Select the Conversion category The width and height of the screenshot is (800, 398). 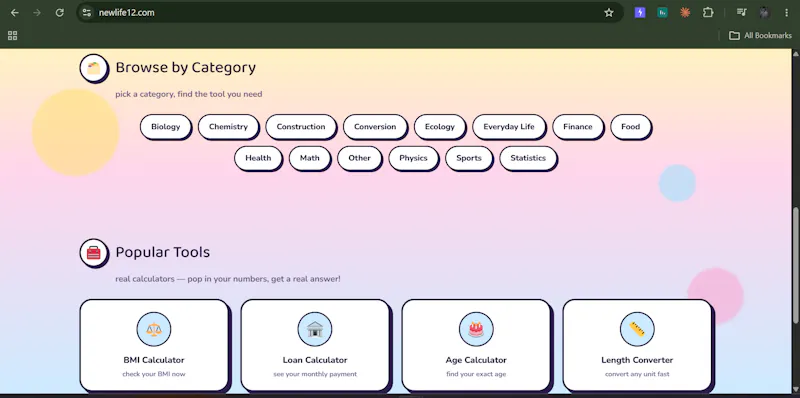(x=375, y=127)
